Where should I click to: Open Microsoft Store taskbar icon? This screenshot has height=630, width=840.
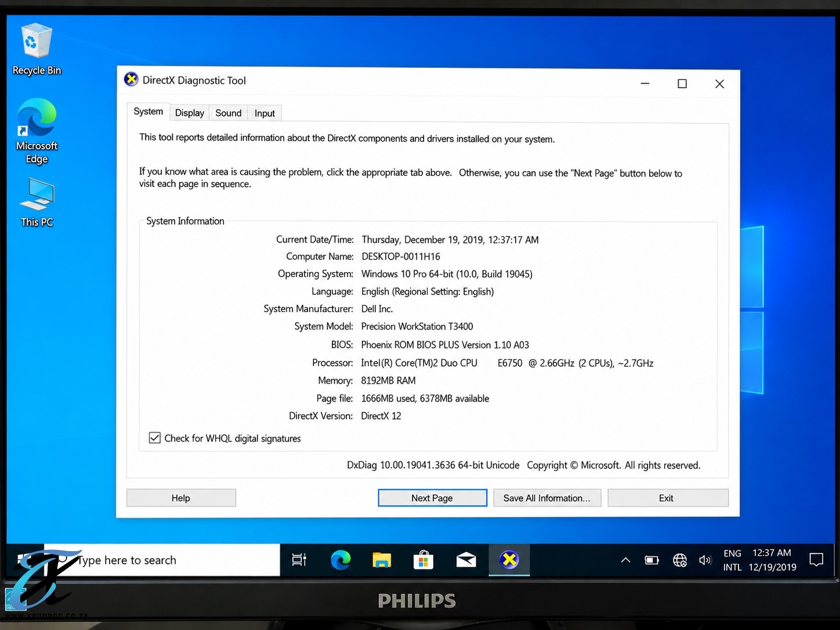423,560
